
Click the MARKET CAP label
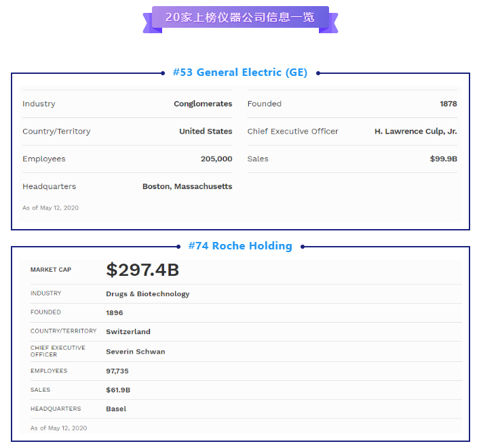click(x=51, y=270)
